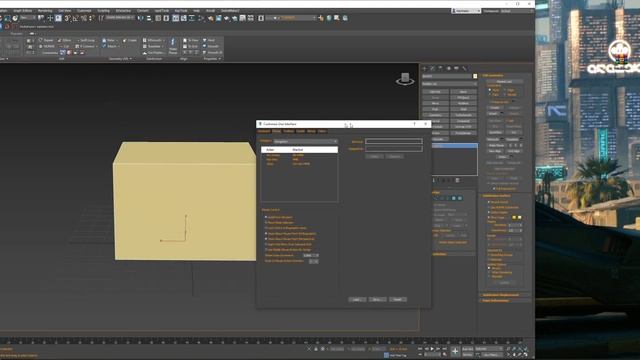Click the Load button in dialog
Viewport: 640px width, 360px height.
357,300
